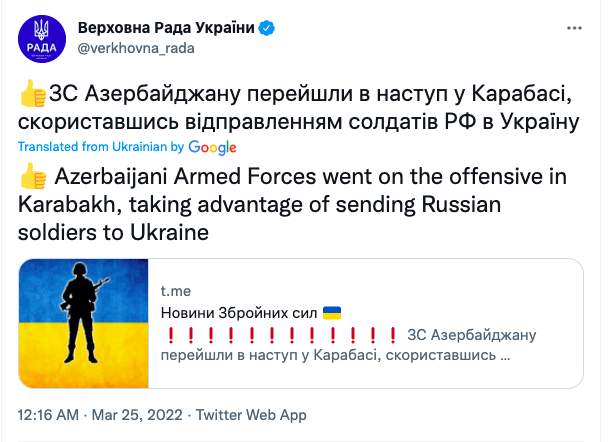Click the 12:16 AM tweet time
The image size is (608, 442).
pos(46,414)
